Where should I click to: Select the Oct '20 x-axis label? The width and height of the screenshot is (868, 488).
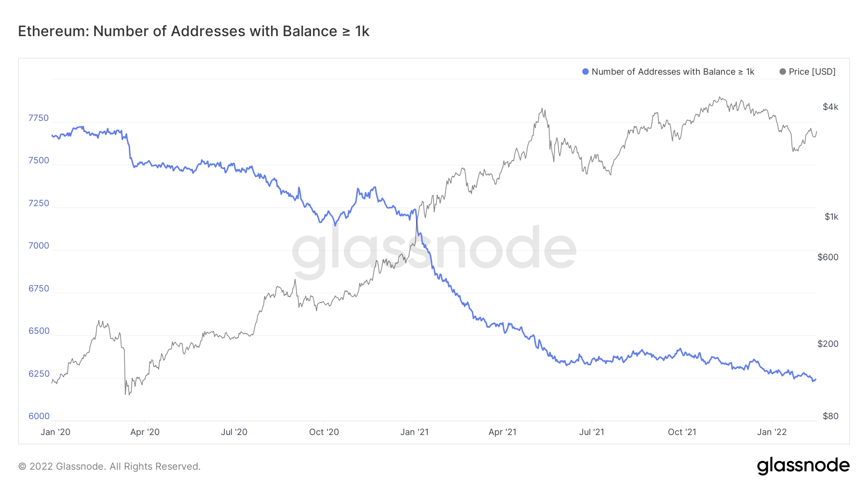324,432
